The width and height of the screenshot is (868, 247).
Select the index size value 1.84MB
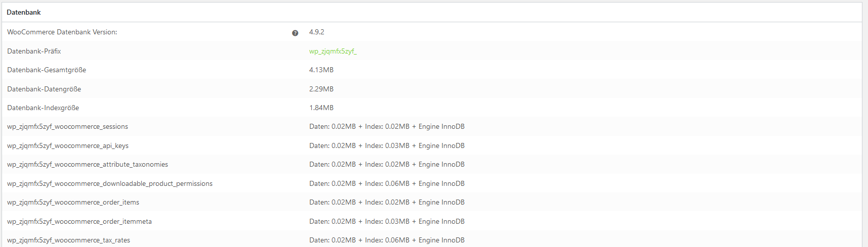tap(321, 108)
